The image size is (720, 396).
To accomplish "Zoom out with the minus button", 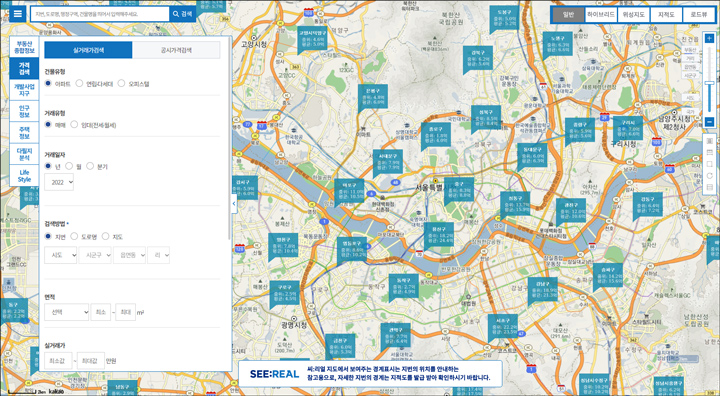I will pos(709,122).
